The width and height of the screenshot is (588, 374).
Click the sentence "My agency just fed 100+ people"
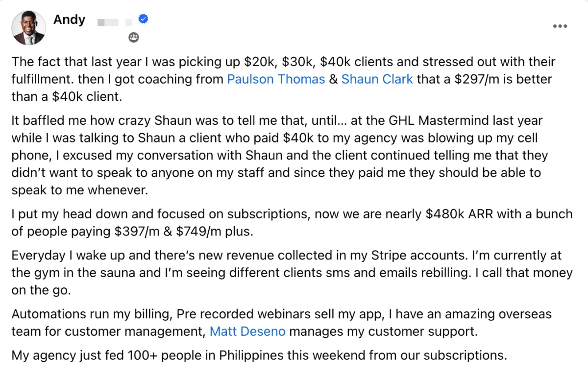point(259,355)
